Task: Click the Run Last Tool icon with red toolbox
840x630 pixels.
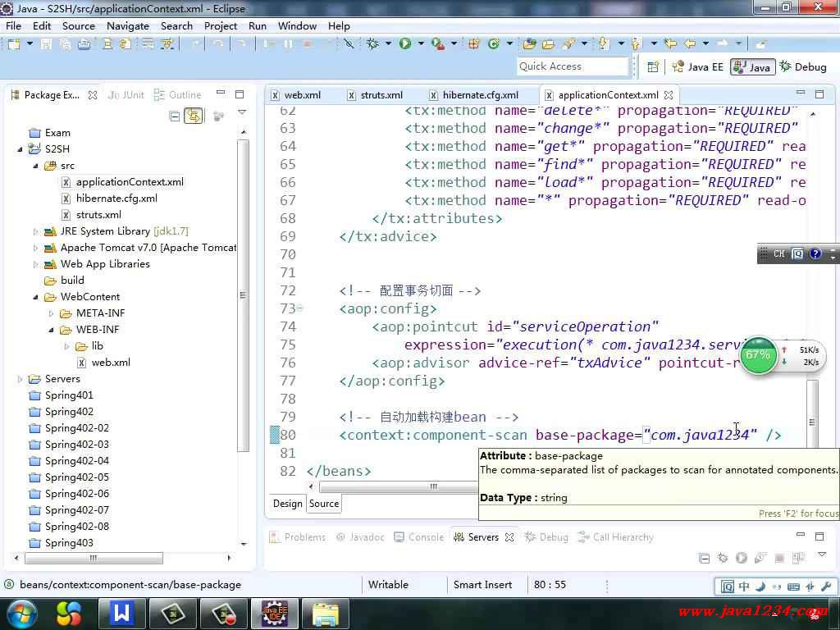Action: pyautogui.click(x=438, y=44)
